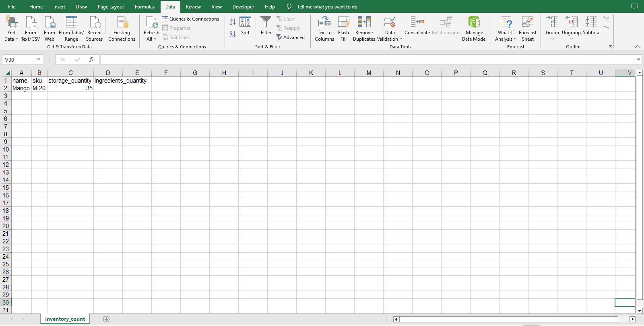The width and height of the screenshot is (644, 326).
Task: Click Tell me what you want to do
Action: point(327,7)
